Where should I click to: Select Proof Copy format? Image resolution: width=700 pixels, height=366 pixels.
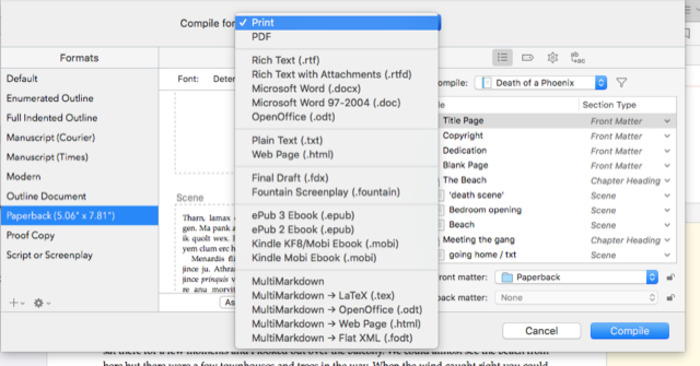(79, 235)
